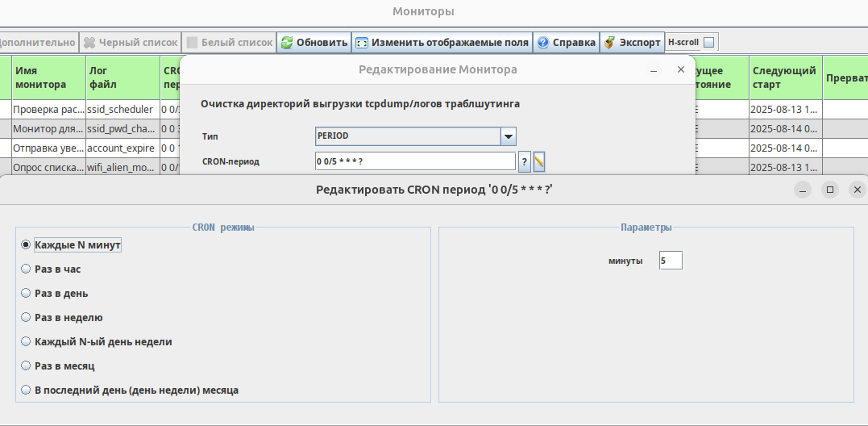Click Лог файл column header
The height and width of the screenshot is (426, 868).
click(x=123, y=77)
